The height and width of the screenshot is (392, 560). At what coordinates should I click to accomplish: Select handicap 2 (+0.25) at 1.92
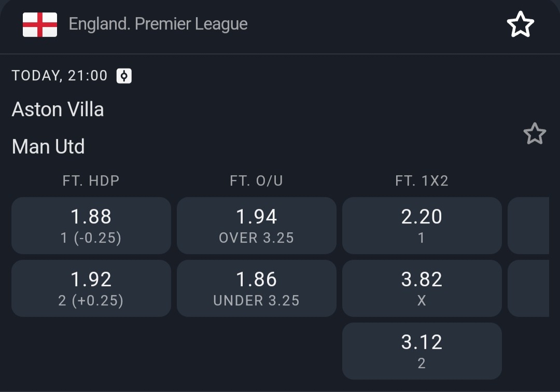coord(91,288)
